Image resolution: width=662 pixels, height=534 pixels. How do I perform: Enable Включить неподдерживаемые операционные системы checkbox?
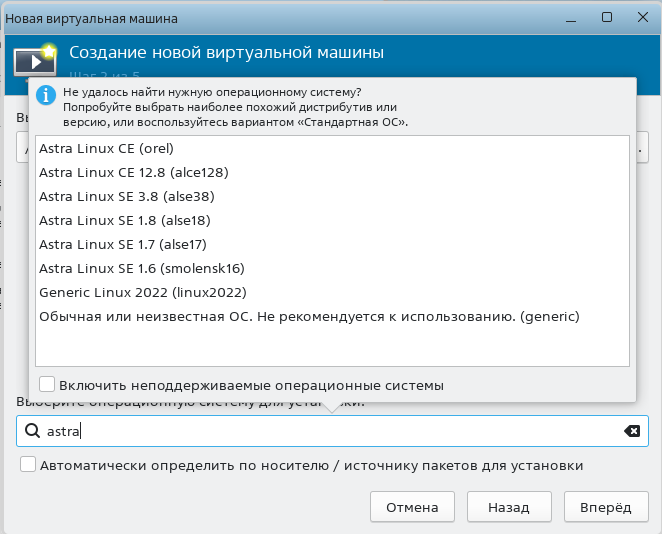pos(47,385)
